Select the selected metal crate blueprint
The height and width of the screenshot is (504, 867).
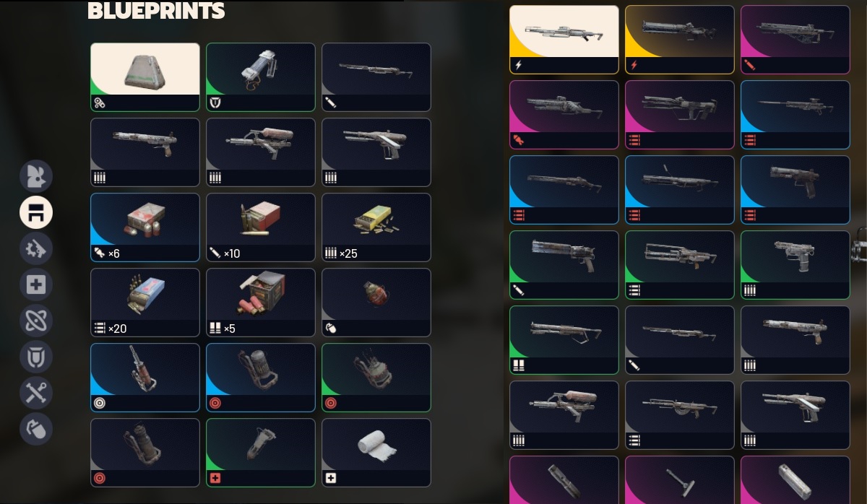pyautogui.click(x=145, y=77)
